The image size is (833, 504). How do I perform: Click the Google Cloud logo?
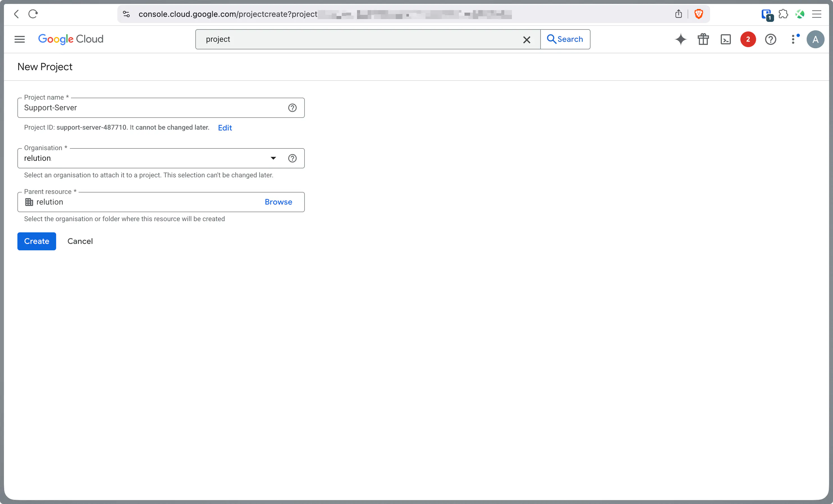(x=71, y=39)
